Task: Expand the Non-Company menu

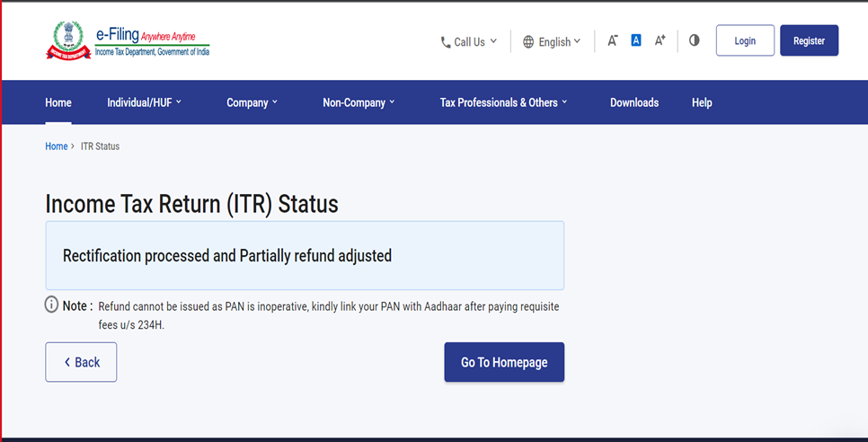Action: click(359, 102)
